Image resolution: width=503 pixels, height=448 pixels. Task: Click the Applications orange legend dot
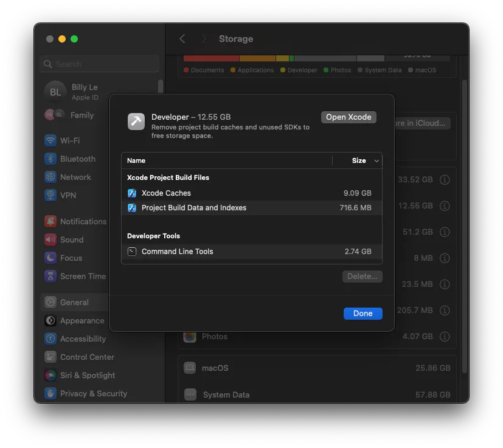(233, 70)
